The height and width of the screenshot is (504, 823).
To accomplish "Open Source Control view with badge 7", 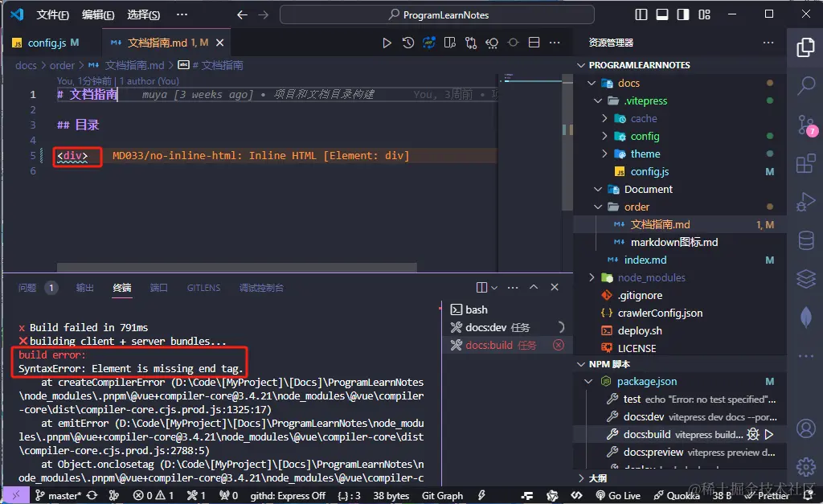I will pyautogui.click(x=805, y=125).
